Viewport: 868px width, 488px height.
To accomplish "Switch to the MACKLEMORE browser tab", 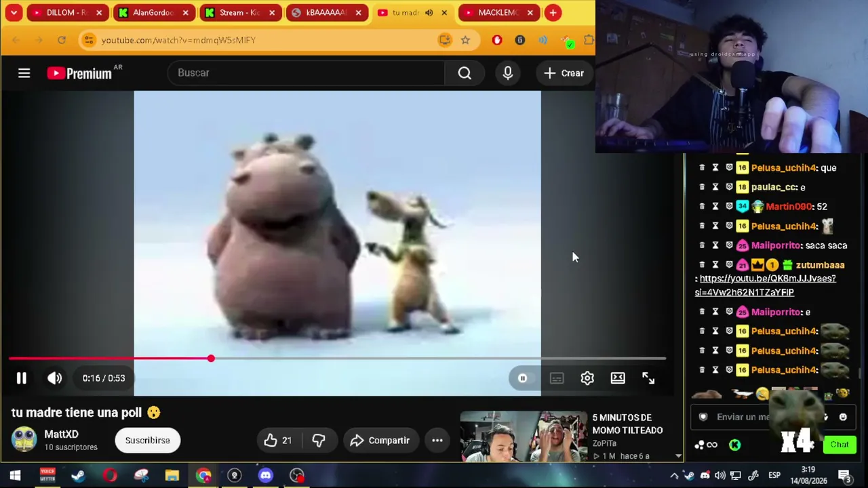I will 498,12.
